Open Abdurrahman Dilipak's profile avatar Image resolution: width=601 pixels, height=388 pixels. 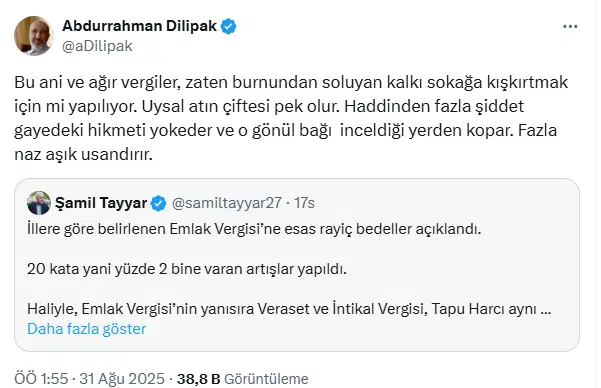[34, 36]
